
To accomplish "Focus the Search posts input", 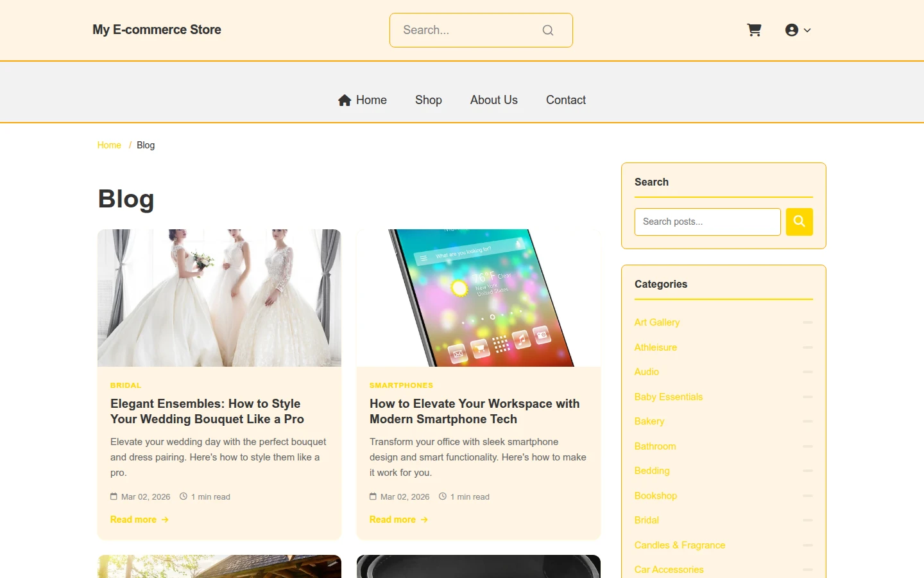I will pos(708,222).
